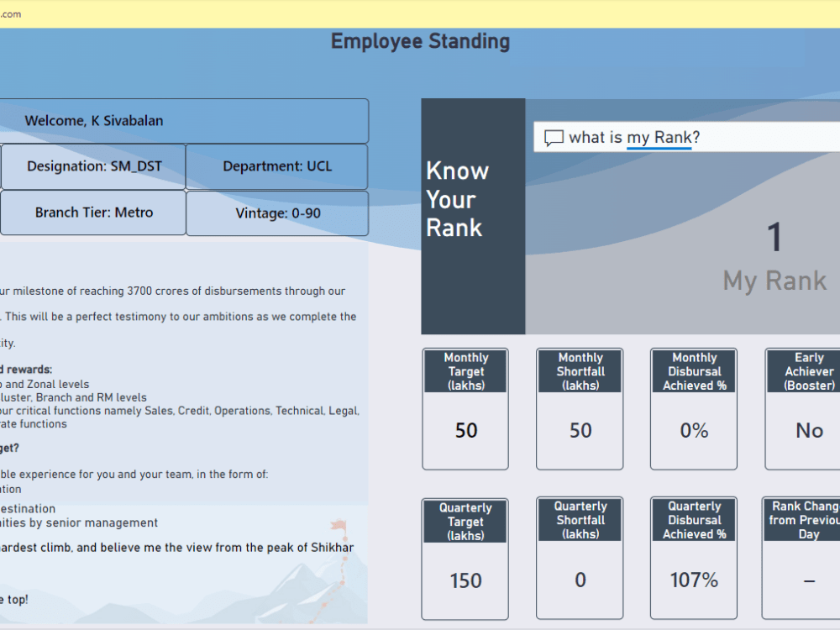Image resolution: width=840 pixels, height=630 pixels.
Task: Select the Quarterly Disbursal Achieved % header
Action: (695, 520)
